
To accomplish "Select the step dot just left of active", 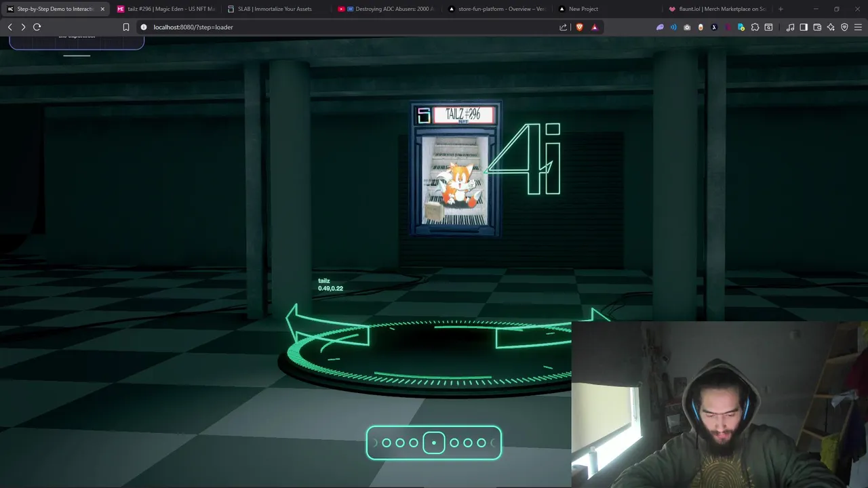I will 414,443.
